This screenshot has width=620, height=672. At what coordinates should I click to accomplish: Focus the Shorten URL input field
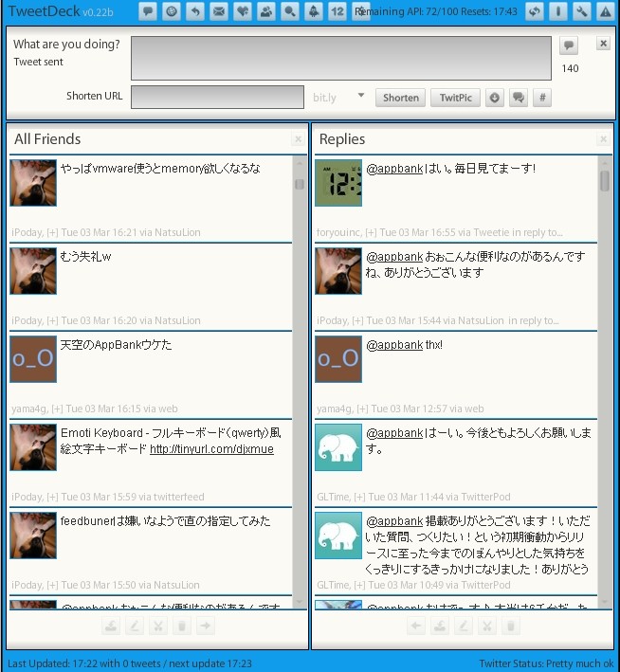[x=217, y=97]
